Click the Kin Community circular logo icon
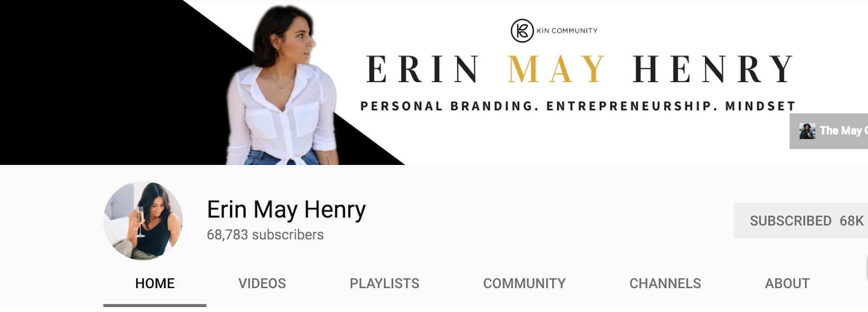Image resolution: width=868 pixels, height=312 pixels. coord(522,30)
